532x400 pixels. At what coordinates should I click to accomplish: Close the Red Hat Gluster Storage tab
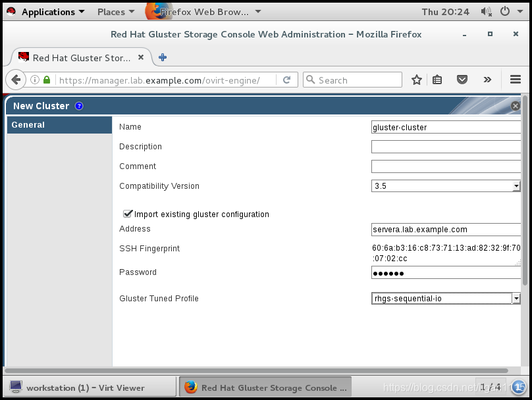coord(141,58)
